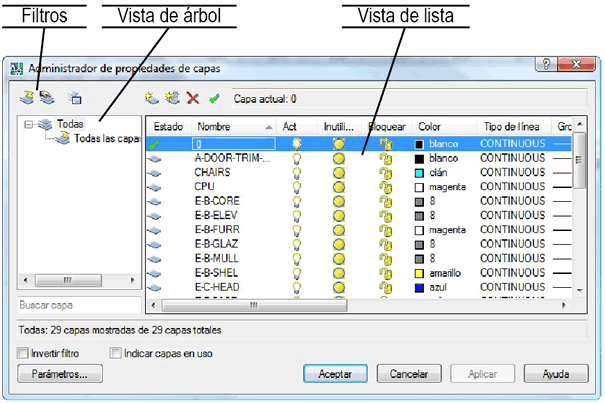Click the status icon of E-C-HEAD layer
Screen dimensions: 605x403
(x=154, y=288)
